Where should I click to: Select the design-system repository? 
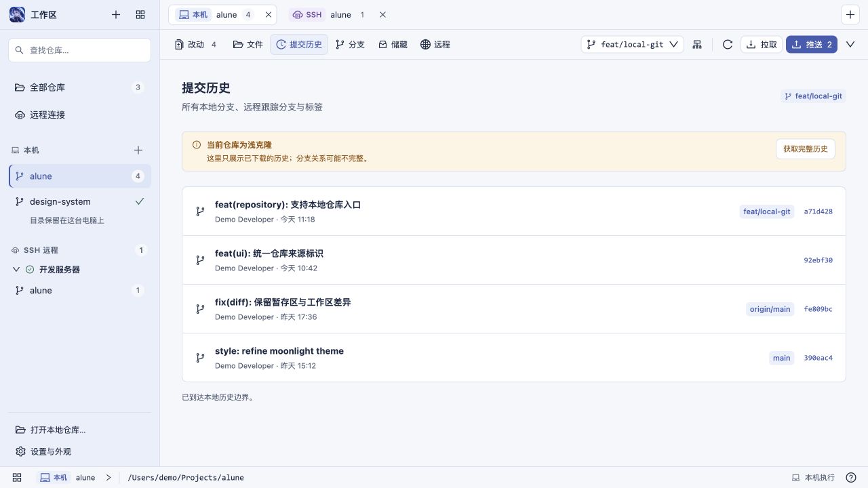(79, 201)
